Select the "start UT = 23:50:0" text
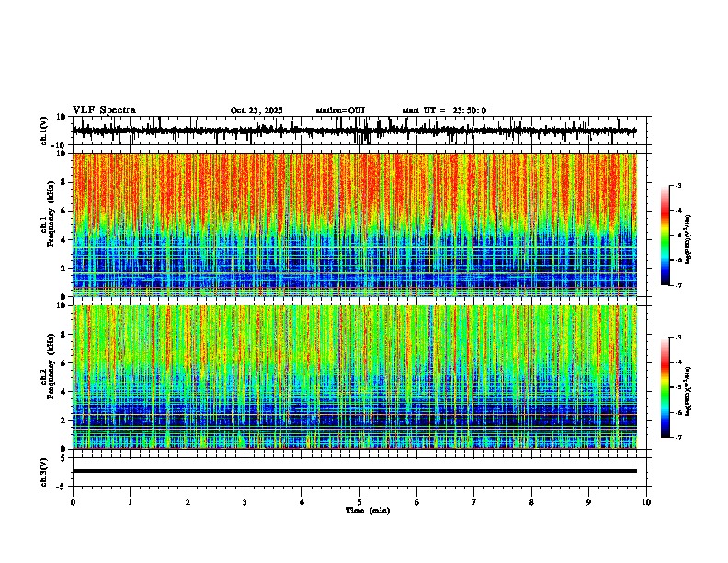This screenshot has width=728, height=563. click(x=444, y=110)
